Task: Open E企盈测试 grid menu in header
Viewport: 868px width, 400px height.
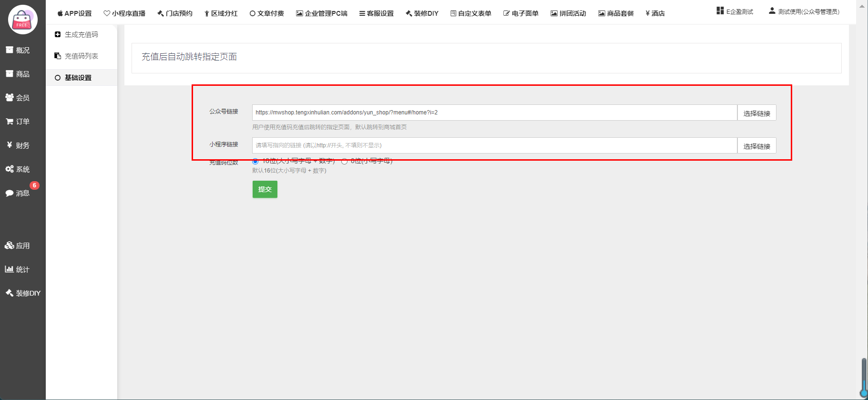Action: tap(735, 11)
